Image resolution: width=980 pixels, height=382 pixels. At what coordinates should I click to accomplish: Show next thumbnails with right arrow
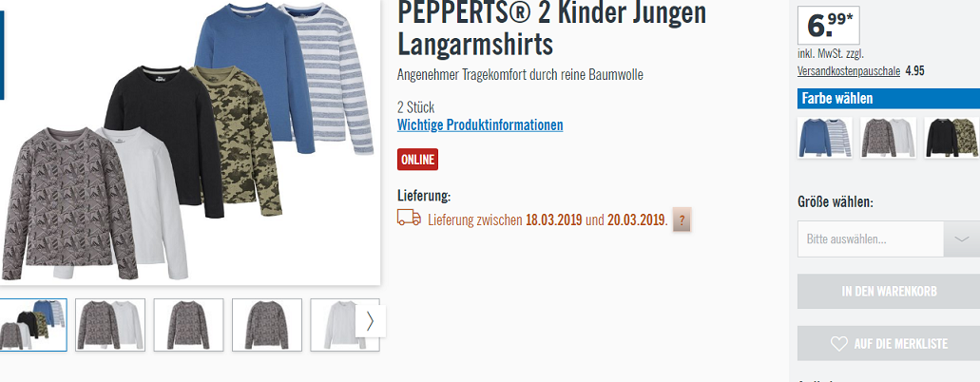(x=370, y=321)
